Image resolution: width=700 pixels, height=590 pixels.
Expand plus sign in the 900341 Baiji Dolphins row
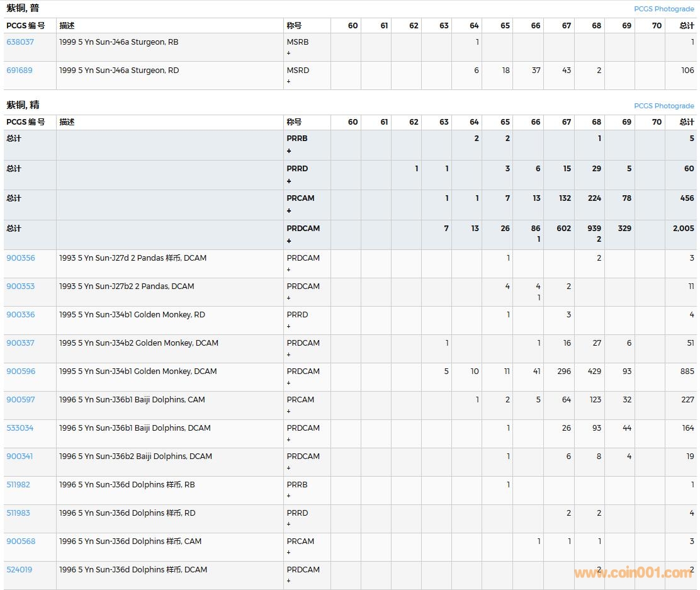289,468
